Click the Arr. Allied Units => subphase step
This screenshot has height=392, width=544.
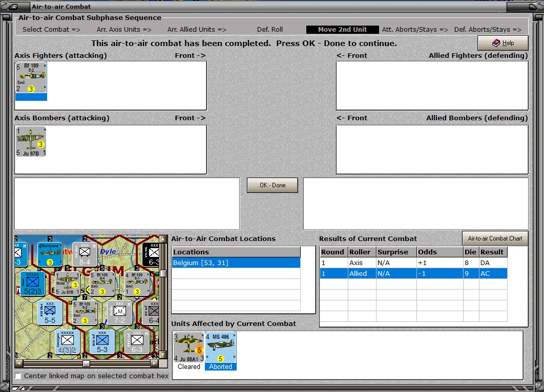[197, 30]
